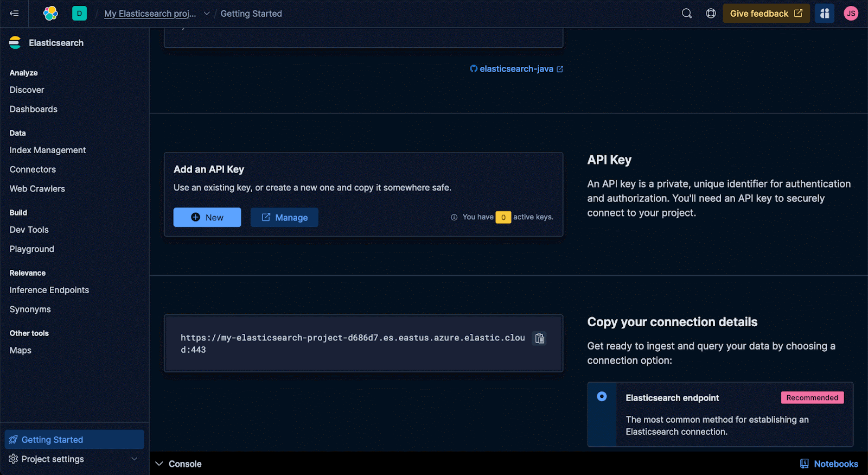The height and width of the screenshot is (475, 868).
Task: Click the JS user avatar
Action: (x=851, y=14)
